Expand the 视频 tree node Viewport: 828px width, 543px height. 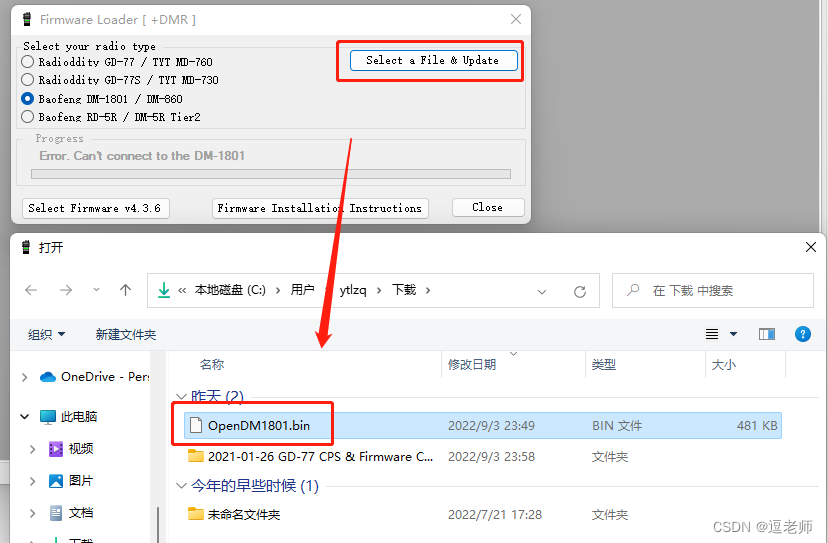[33, 449]
